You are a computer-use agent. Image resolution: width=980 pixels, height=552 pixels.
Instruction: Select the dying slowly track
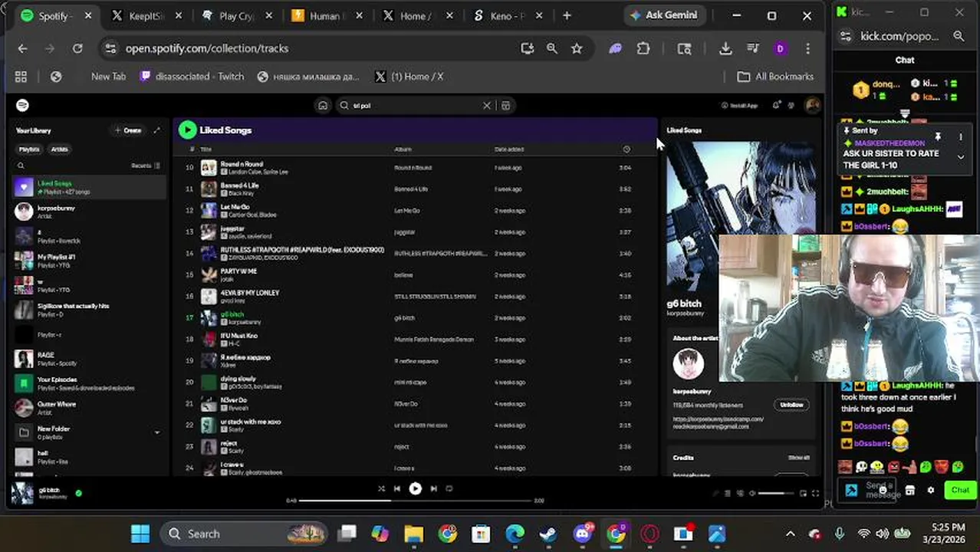(414, 382)
